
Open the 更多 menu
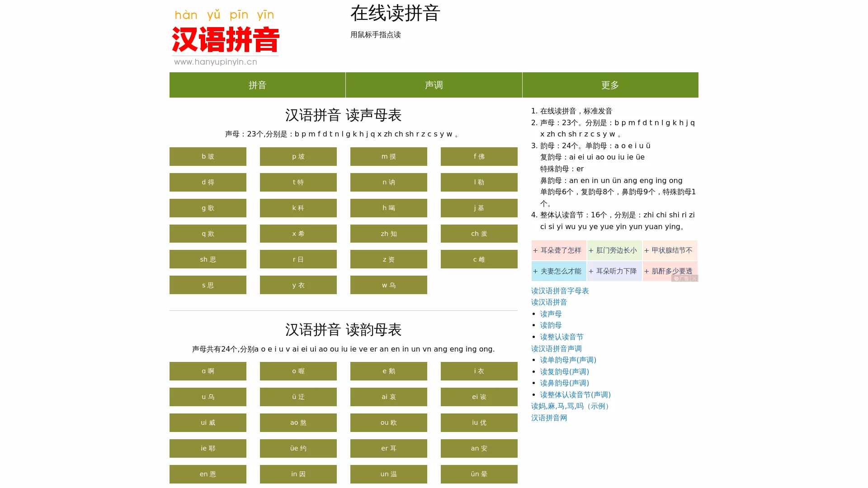coord(610,85)
